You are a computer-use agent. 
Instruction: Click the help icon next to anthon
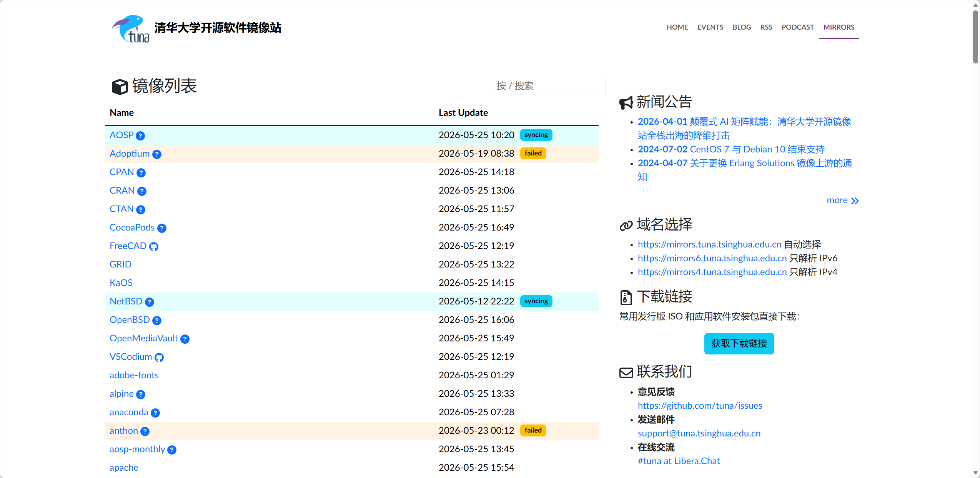pos(145,431)
